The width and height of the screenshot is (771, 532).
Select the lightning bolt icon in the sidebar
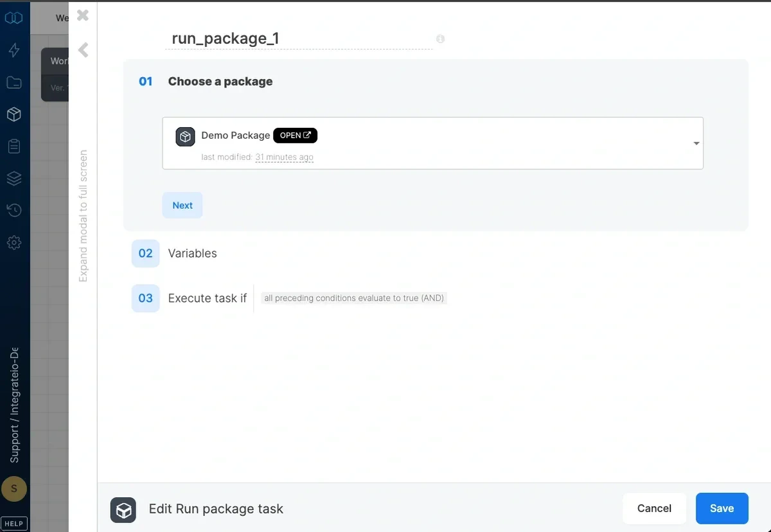coord(14,49)
